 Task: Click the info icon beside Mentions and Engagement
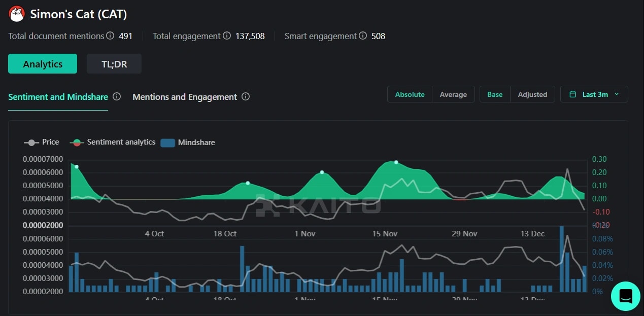tap(246, 96)
